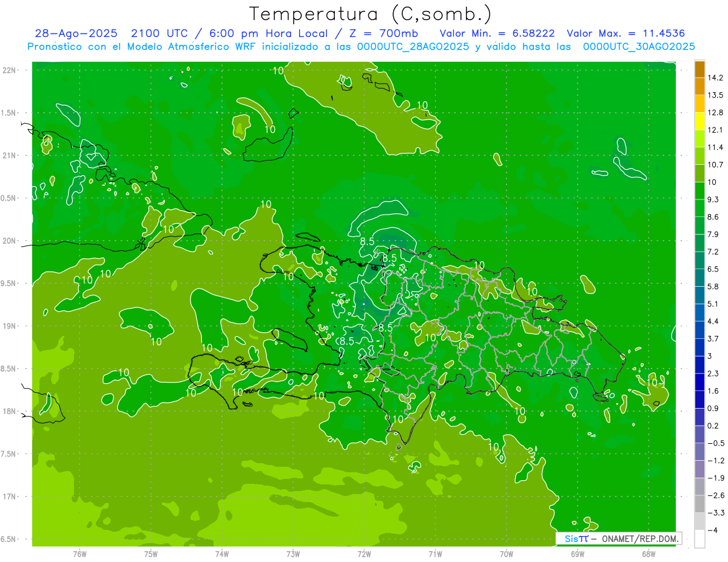Click the "69W" longitude axis label

tap(578, 554)
